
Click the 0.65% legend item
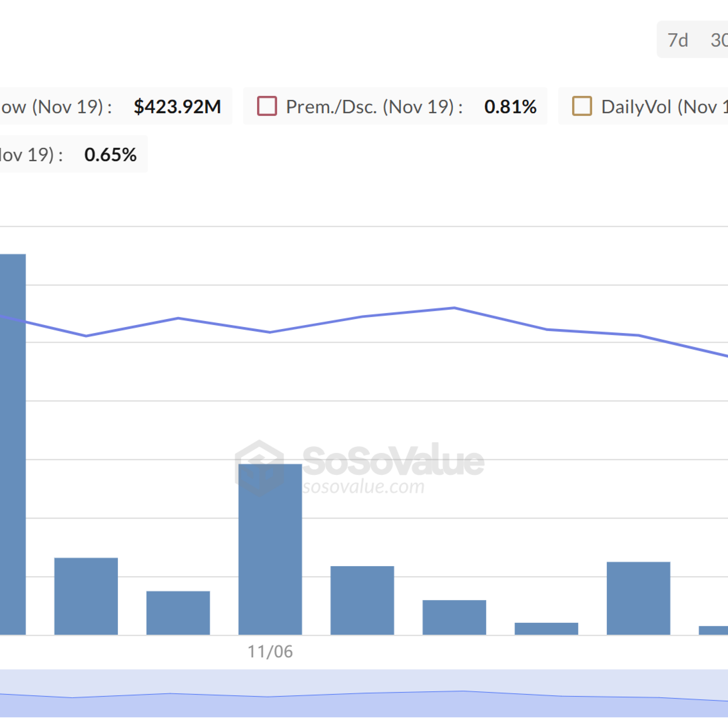tap(110, 154)
